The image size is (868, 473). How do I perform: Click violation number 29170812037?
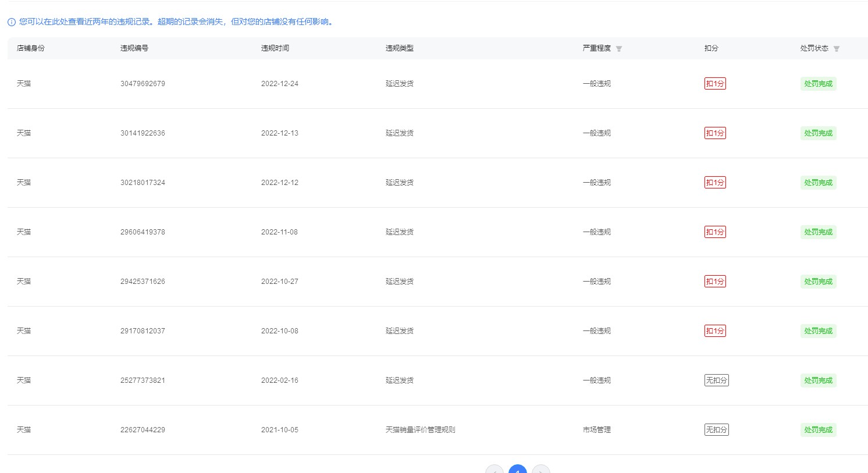(143, 331)
